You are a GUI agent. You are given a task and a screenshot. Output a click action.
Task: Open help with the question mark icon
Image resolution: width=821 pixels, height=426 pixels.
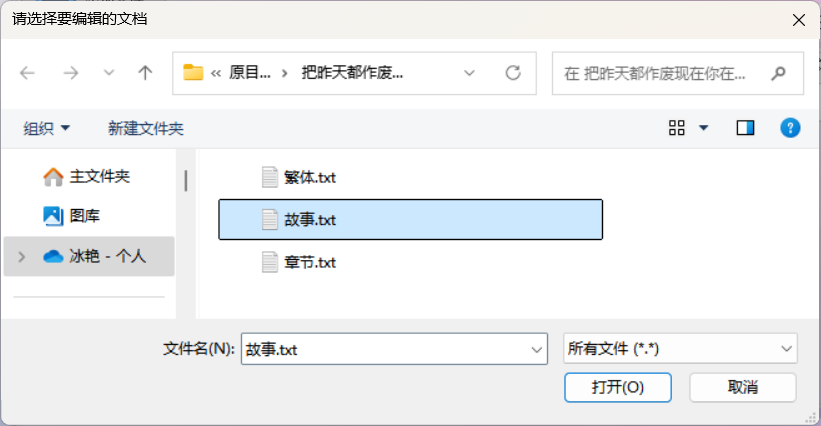(790, 128)
